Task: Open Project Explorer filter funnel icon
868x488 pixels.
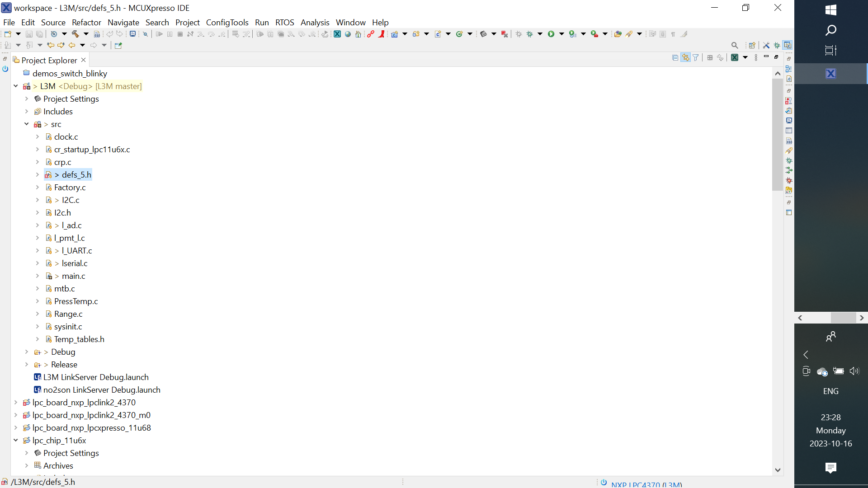Action: point(696,57)
